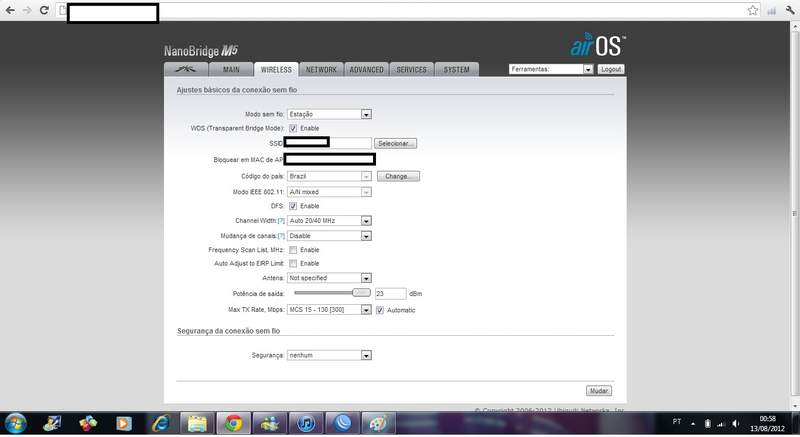Enable Auto Adjust to EIRP Limit checkbox
The width and height of the screenshot is (800, 437).
293,264
